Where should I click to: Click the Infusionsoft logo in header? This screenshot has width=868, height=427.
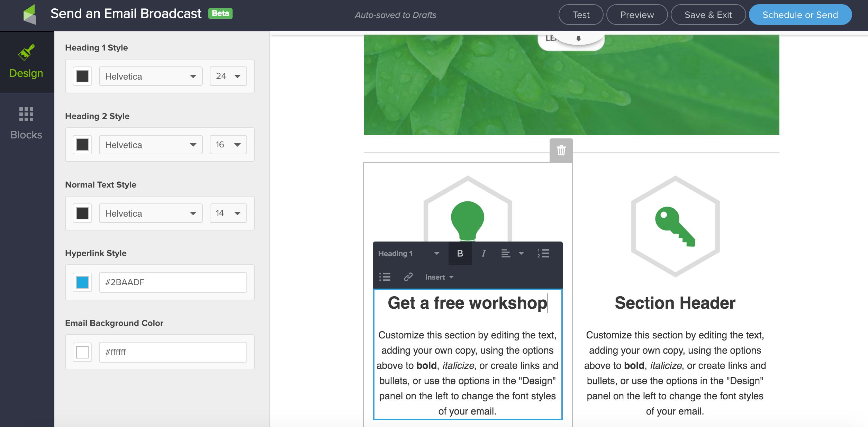point(30,15)
